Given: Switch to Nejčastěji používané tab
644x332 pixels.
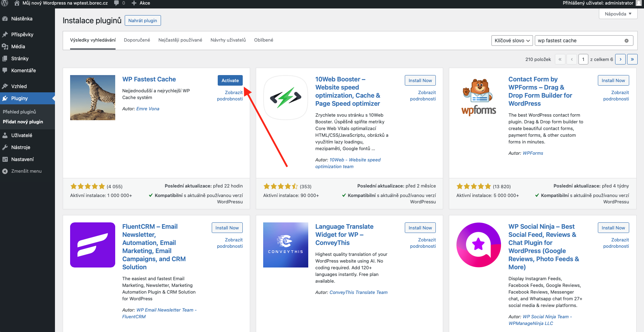Looking at the screenshot, I should (x=180, y=40).
